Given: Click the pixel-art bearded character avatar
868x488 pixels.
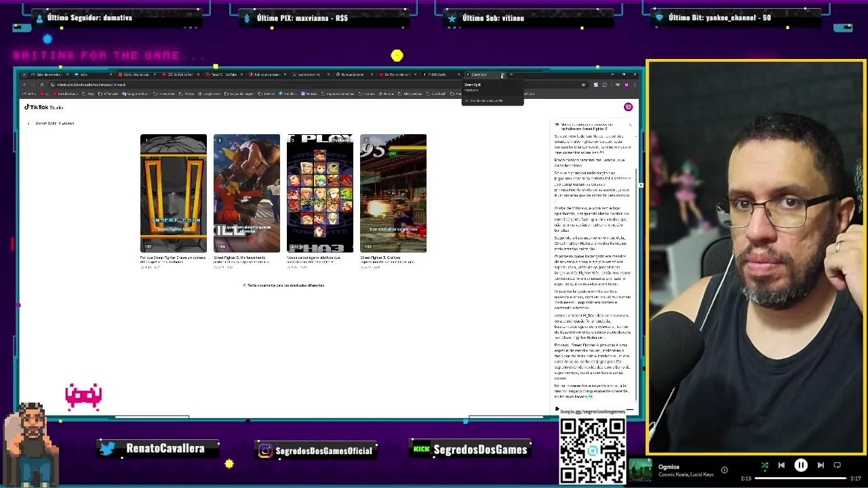Looking at the screenshot, I should point(30,444).
